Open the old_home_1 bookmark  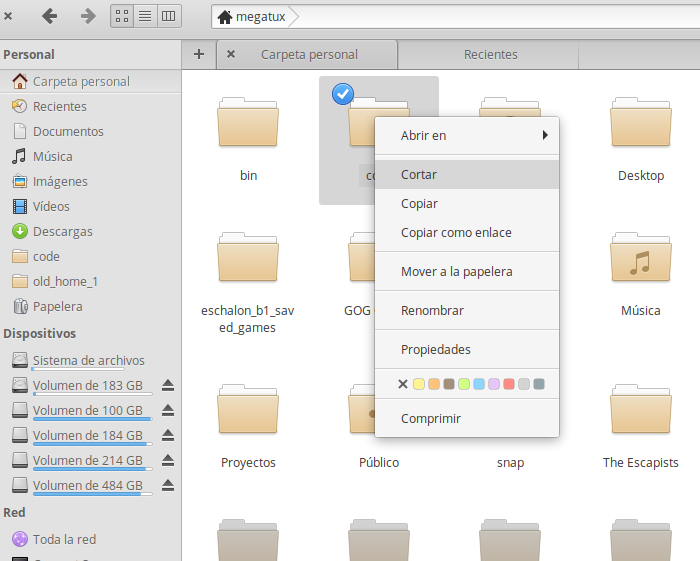(x=91, y=281)
